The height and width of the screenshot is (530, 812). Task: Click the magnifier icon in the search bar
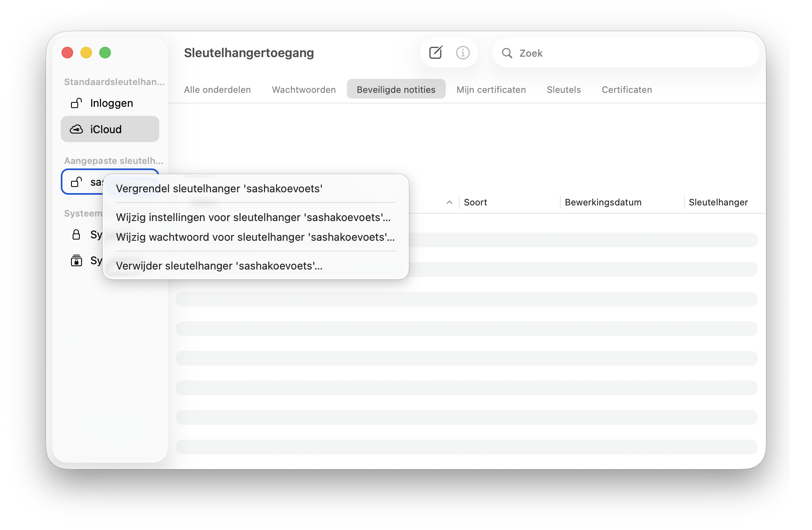[508, 53]
